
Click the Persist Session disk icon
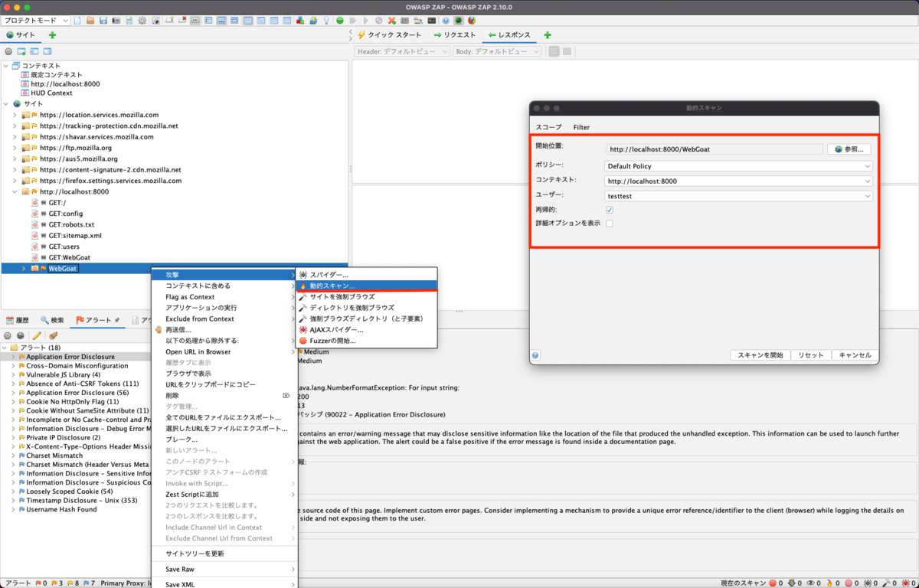pyautogui.click(x=103, y=21)
